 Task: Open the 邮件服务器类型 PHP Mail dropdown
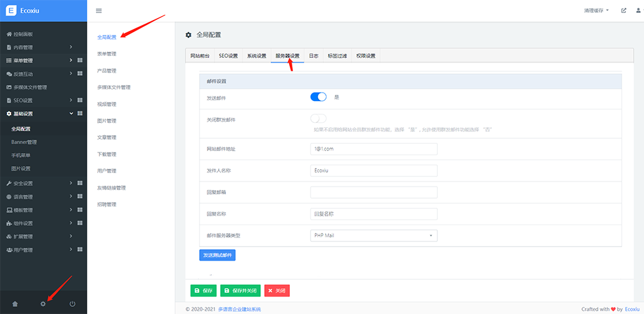[374, 235]
